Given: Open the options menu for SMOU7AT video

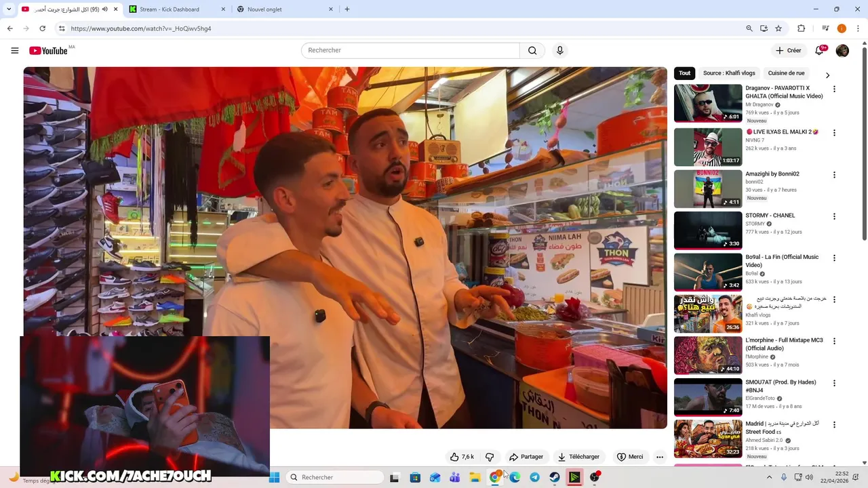Looking at the screenshot, I should coord(834,383).
